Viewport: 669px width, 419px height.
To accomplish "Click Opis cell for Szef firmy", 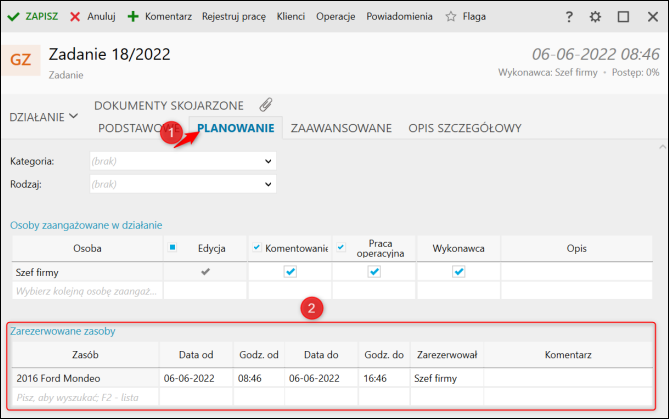I will point(576,272).
